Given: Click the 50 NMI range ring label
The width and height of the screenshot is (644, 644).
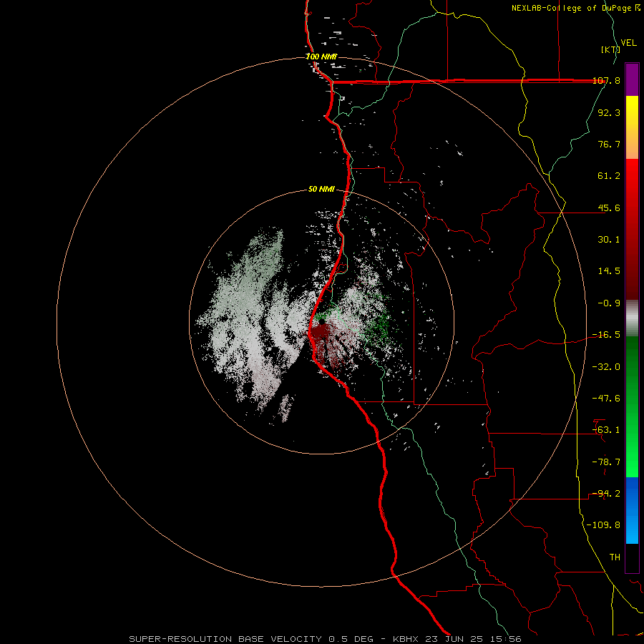Looking at the screenshot, I should click(x=321, y=190).
